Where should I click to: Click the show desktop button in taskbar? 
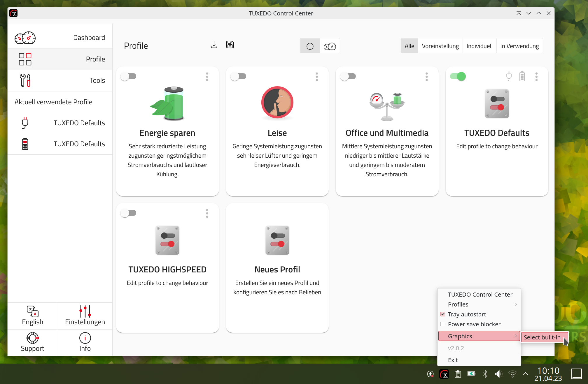[x=576, y=374]
